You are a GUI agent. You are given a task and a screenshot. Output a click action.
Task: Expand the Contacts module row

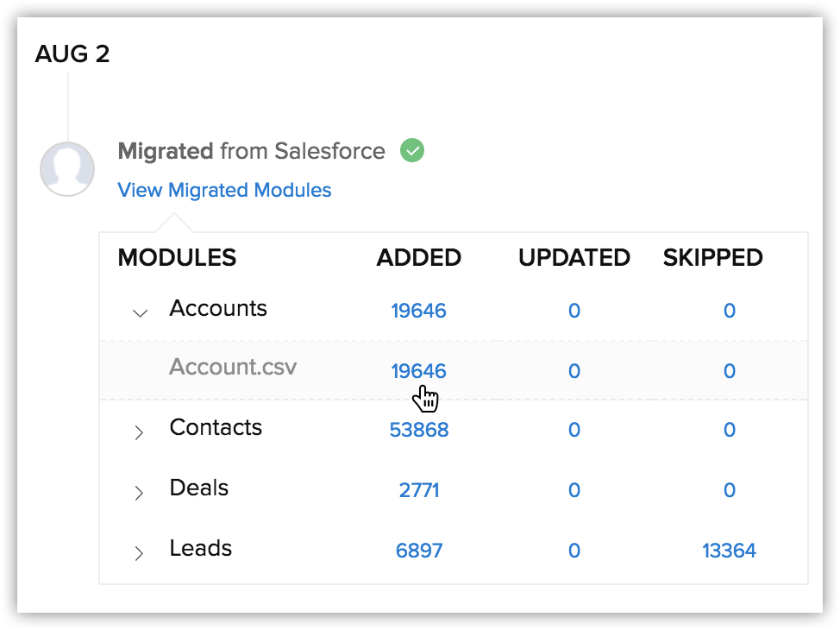139,432
